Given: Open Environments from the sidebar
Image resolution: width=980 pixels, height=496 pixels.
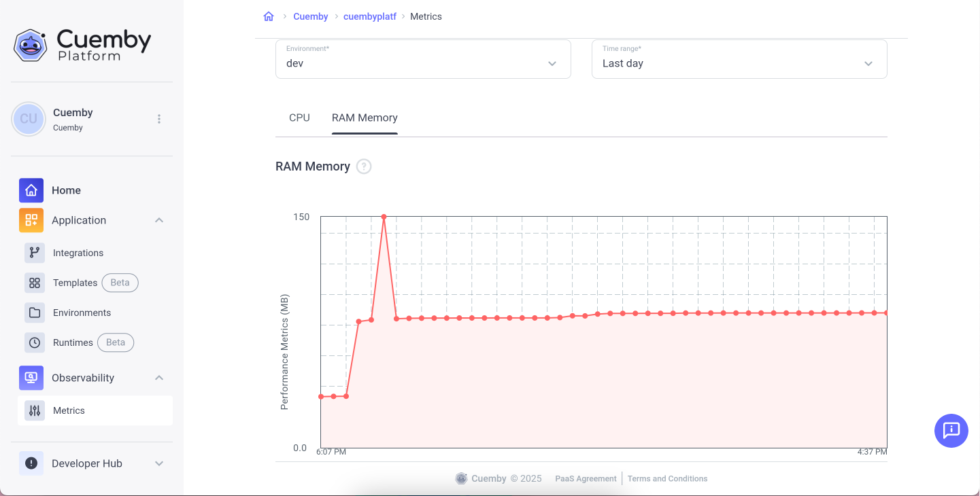Looking at the screenshot, I should tap(82, 313).
